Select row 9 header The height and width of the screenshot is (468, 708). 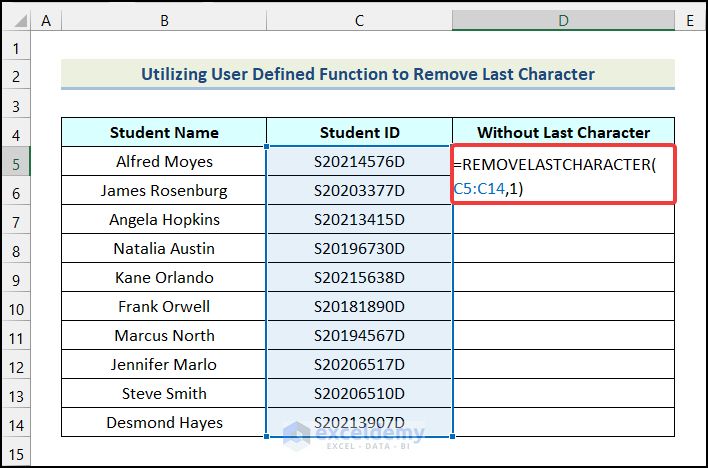coord(16,277)
